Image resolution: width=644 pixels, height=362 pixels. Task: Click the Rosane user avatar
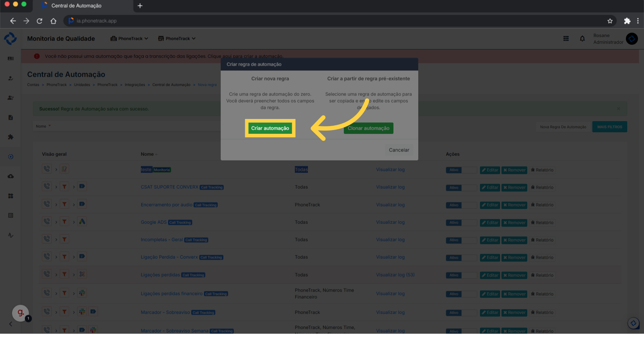click(632, 39)
